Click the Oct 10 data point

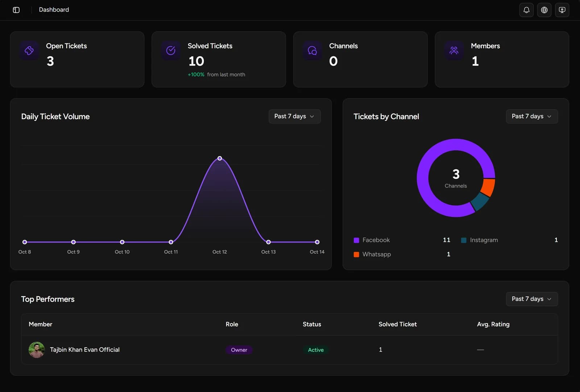pos(122,242)
